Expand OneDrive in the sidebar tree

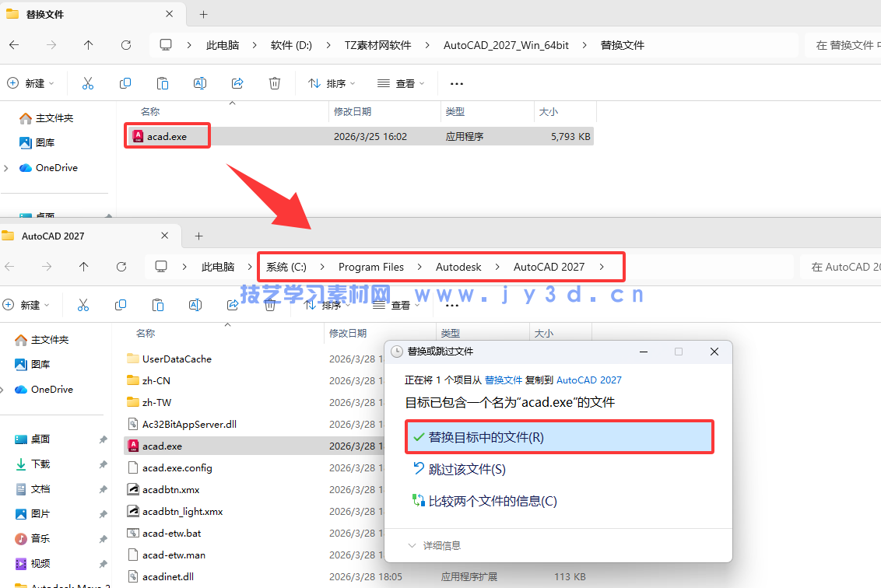[x=6, y=167]
